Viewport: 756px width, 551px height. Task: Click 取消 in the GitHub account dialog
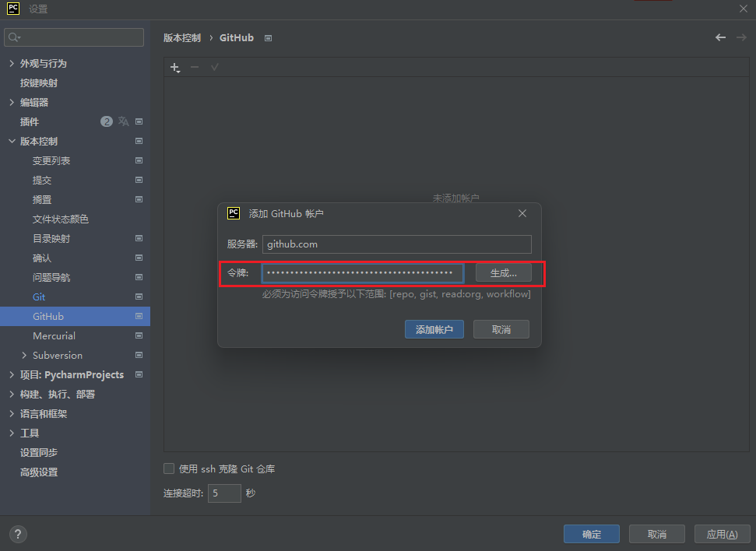501,329
